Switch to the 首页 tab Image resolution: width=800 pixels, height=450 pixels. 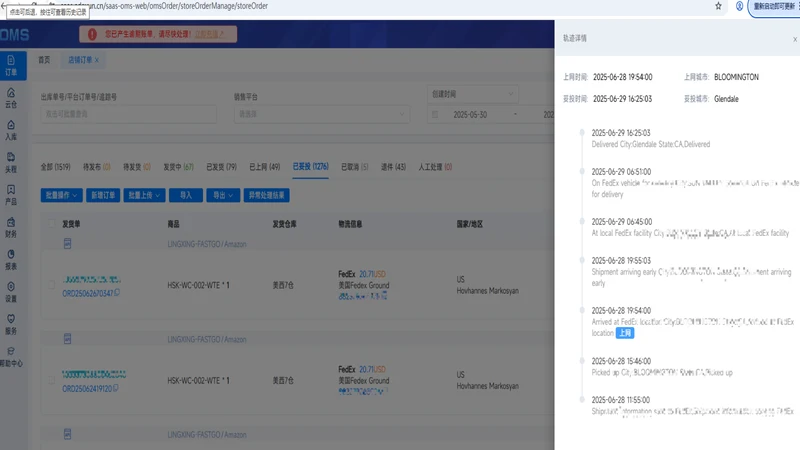point(44,60)
